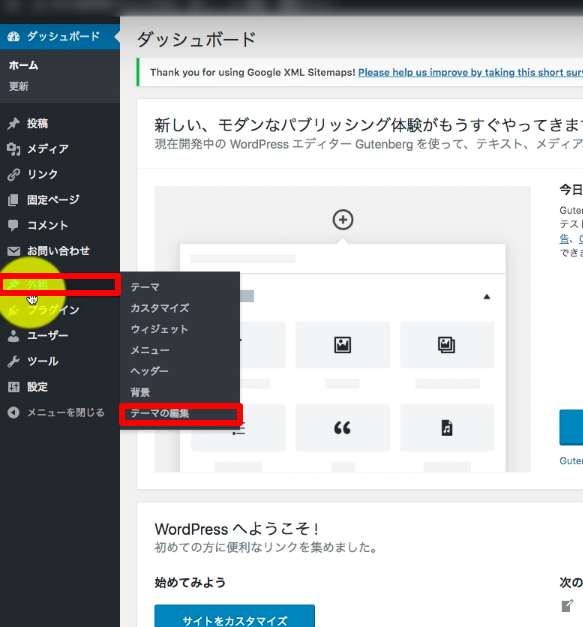Open the リンク menu
583x627 pixels.
[60, 175]
